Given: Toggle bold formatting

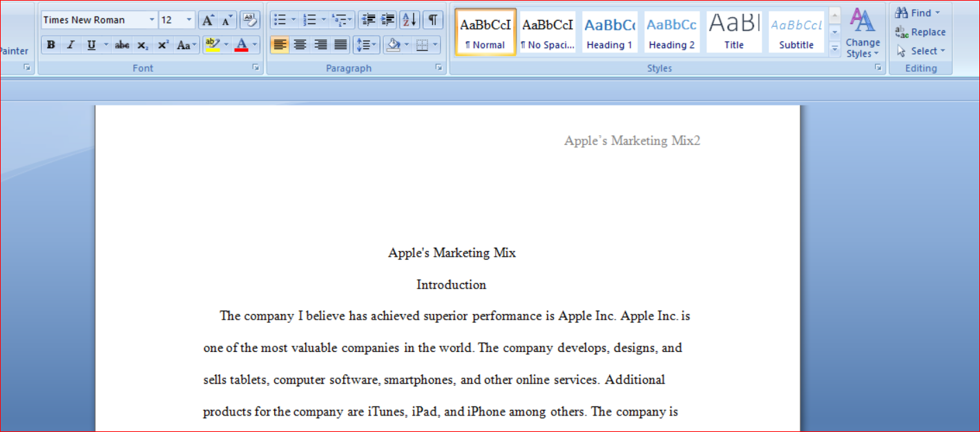Looking at the screenshot, I should point(51,46).
